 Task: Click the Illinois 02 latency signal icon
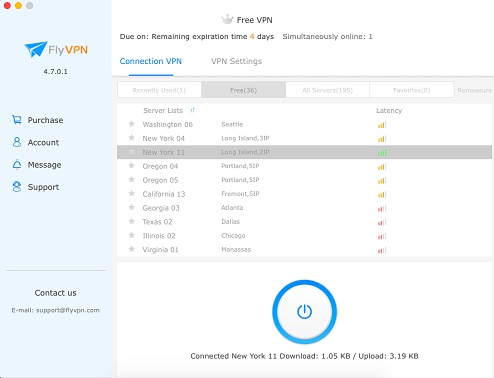click(x=382, y=236)
